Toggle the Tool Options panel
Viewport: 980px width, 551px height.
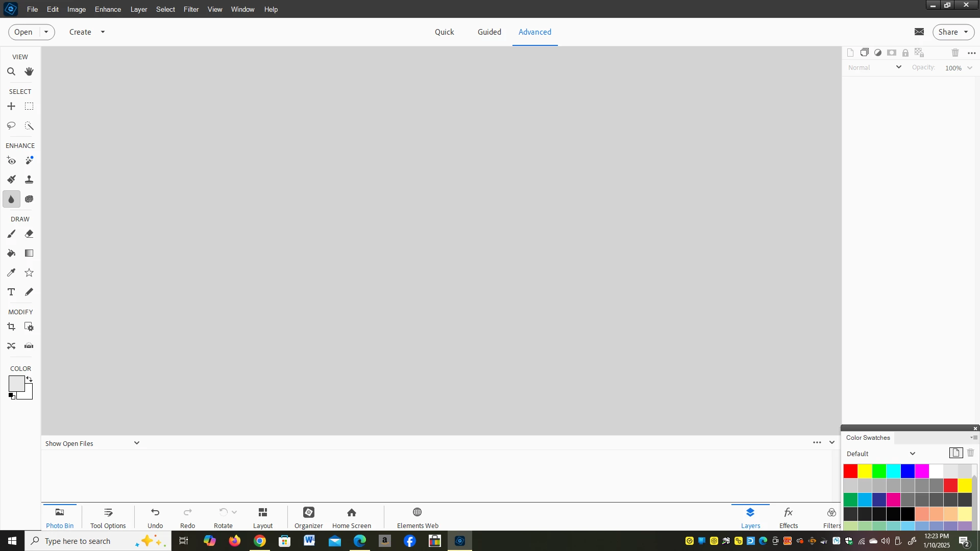(108, 517)
